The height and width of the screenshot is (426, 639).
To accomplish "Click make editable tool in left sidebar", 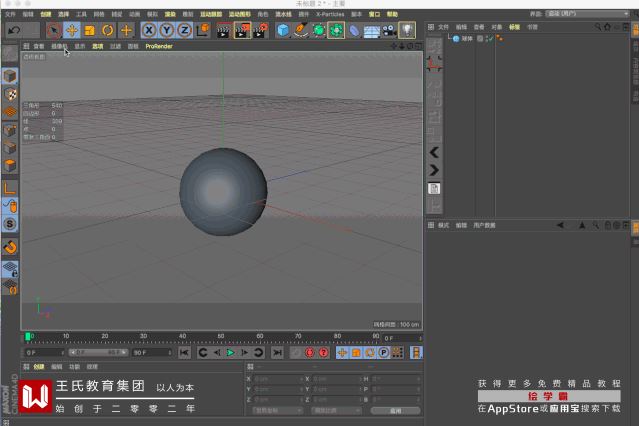I will tap(10, 53).
